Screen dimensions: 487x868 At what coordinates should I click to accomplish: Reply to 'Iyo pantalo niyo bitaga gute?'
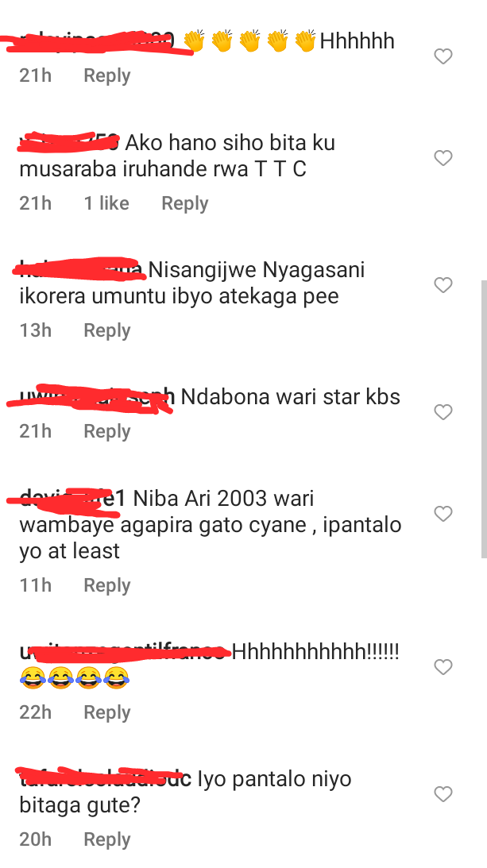point(107,839)
